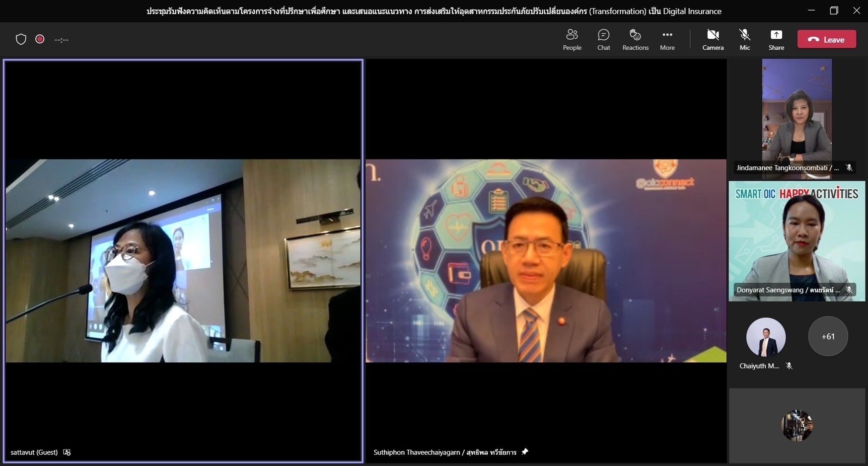Share your screen content
Screen dimensions: 868x466
click(x=776, y=39)
